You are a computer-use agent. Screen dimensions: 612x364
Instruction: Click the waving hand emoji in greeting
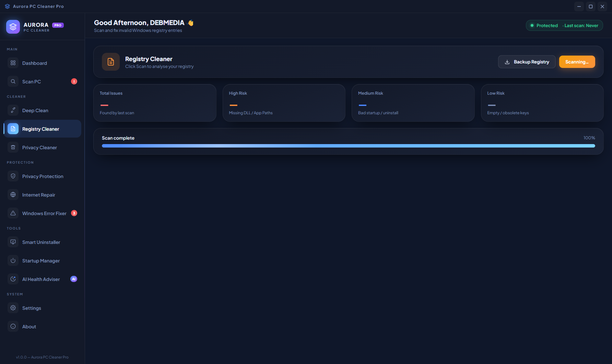click(191, 23)
